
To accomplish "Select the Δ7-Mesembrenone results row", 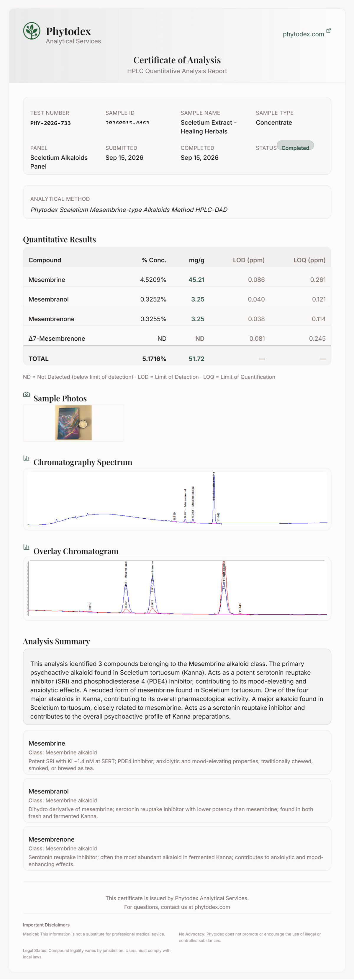I will [177, 339].
